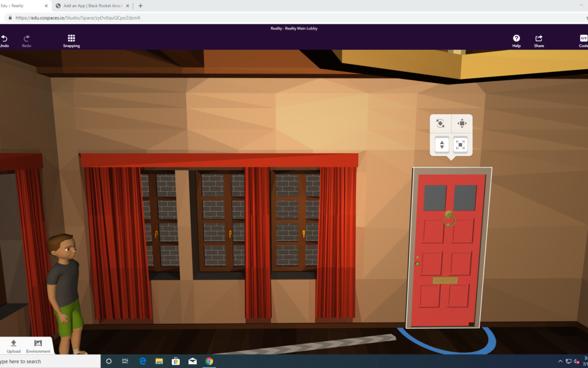Click the Windows search box

pos(50,361)
